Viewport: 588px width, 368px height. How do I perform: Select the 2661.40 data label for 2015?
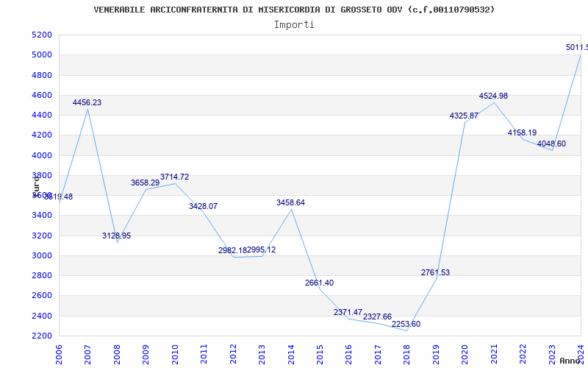pyautogui.click(x=319, y=283)
